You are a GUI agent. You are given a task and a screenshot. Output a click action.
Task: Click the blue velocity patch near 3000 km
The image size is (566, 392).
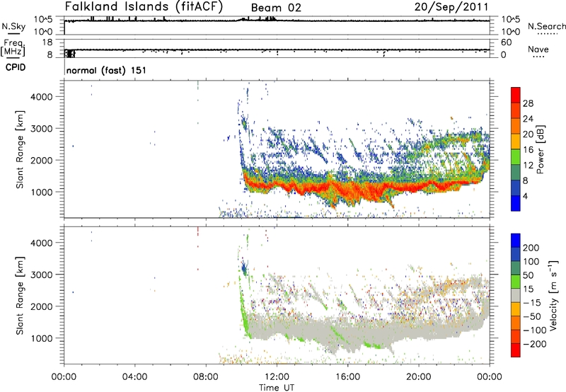tap(244, 268)
